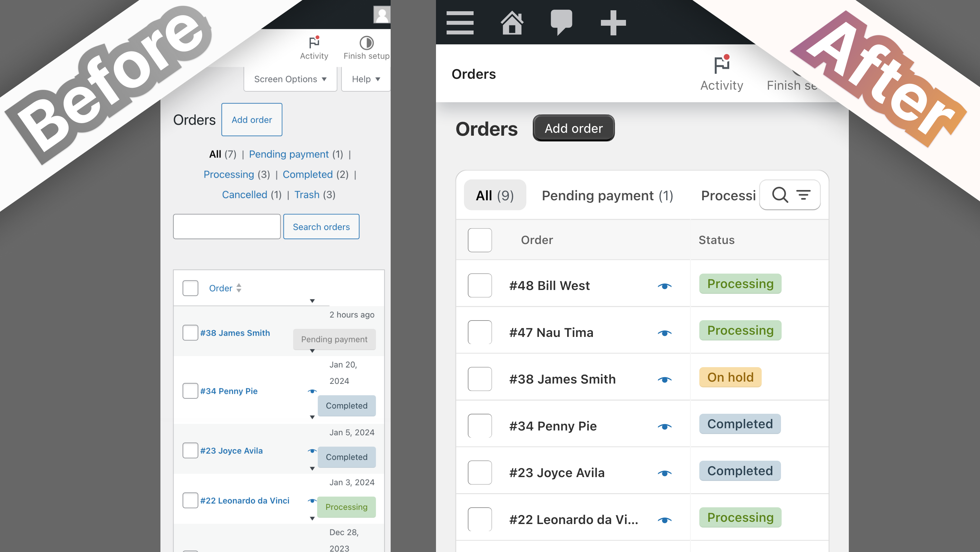This screenshot has height=552, width=980.
Task: Tick checkbox for #23 Joyce Avila in After panel
Action: pyautogui.click(x=479, y=473)
